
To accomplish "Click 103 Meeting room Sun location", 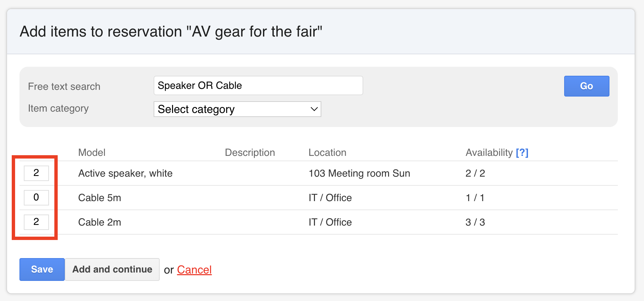I will pyautogui.click(x=359, y=173).
